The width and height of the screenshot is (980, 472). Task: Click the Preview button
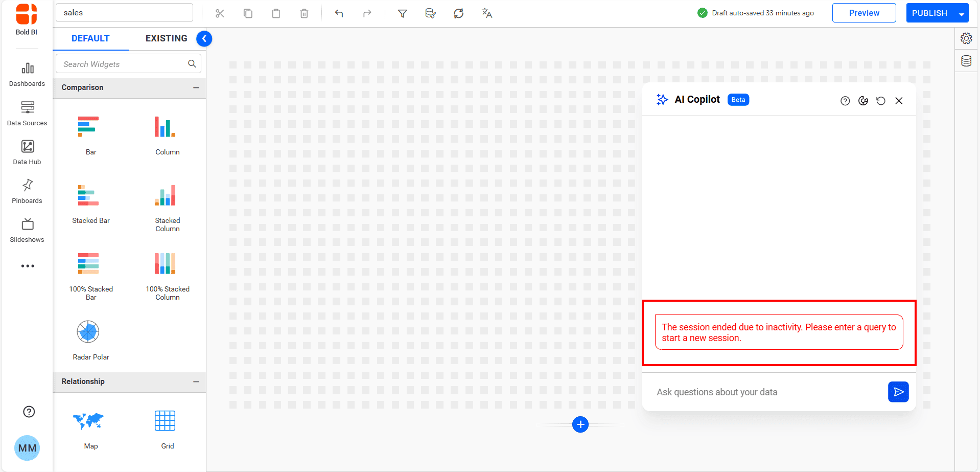tap(864, 12)
